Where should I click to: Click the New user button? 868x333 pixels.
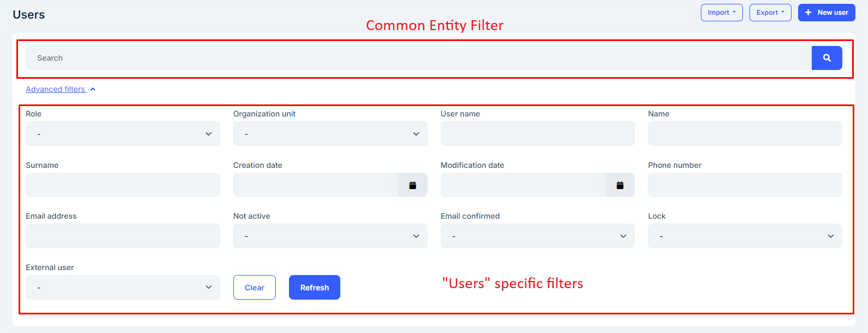pyautogui.click(x=826, y=12)
